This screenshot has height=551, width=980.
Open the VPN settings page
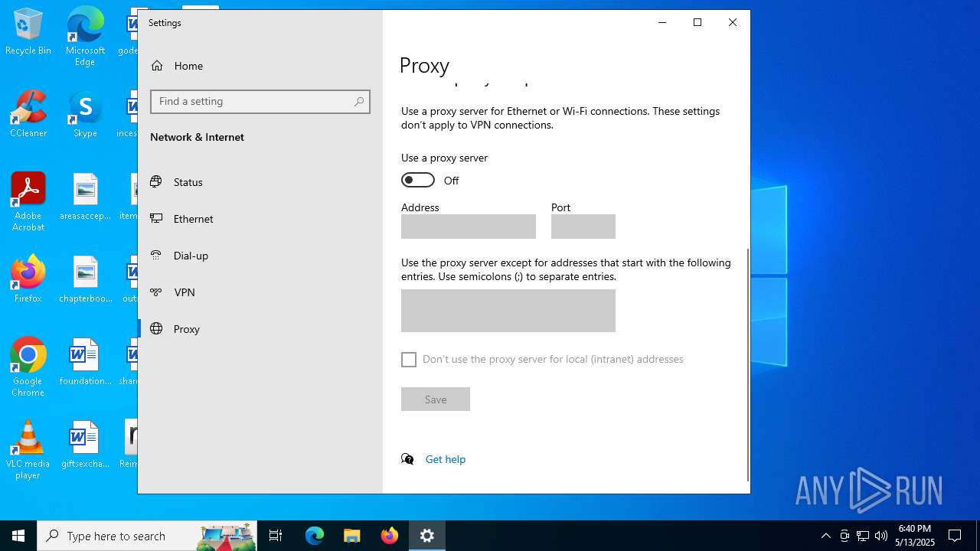(x=260, y=292)
